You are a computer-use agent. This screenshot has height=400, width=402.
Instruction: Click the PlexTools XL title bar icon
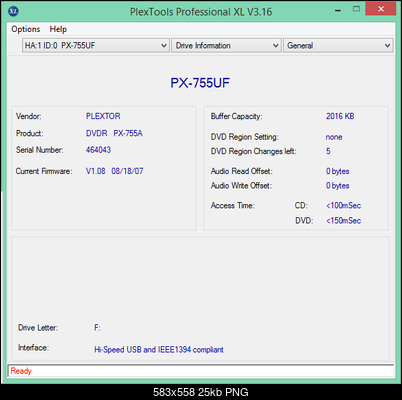tap(13, 11)
